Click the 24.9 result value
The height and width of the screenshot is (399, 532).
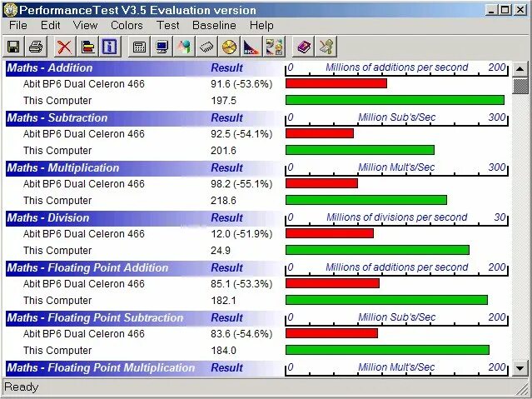point(221,250)
